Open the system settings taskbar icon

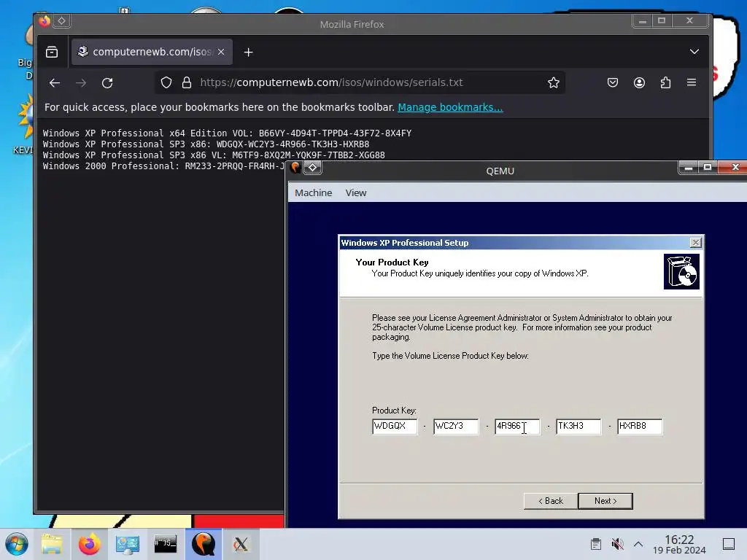(127, 544)
